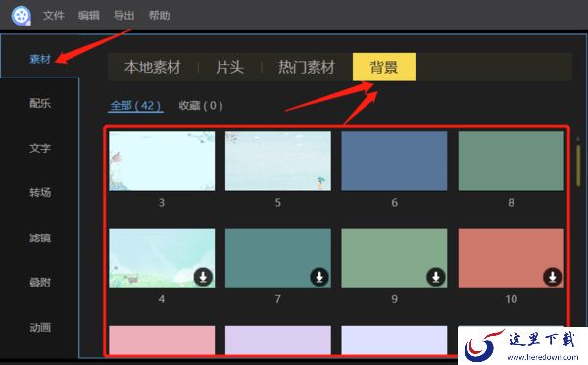The width and height of the screenshot is (588, 365).
Task: Click the film reel app logo
Action: point(21,16)
